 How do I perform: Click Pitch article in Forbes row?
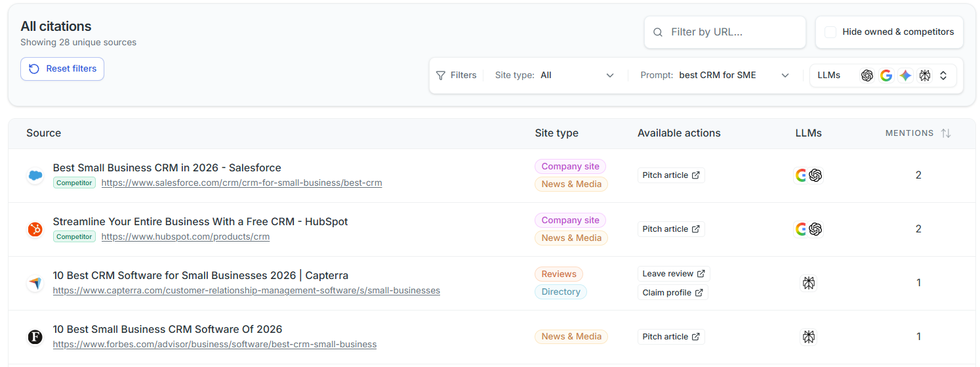671,337
